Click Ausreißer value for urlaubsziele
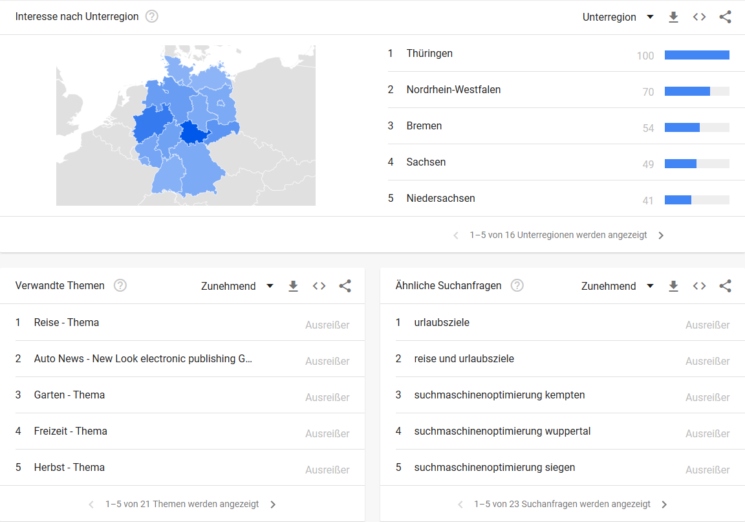Image resolution: width=745 pixels, height=522 pixels. (x=707, y=325)
